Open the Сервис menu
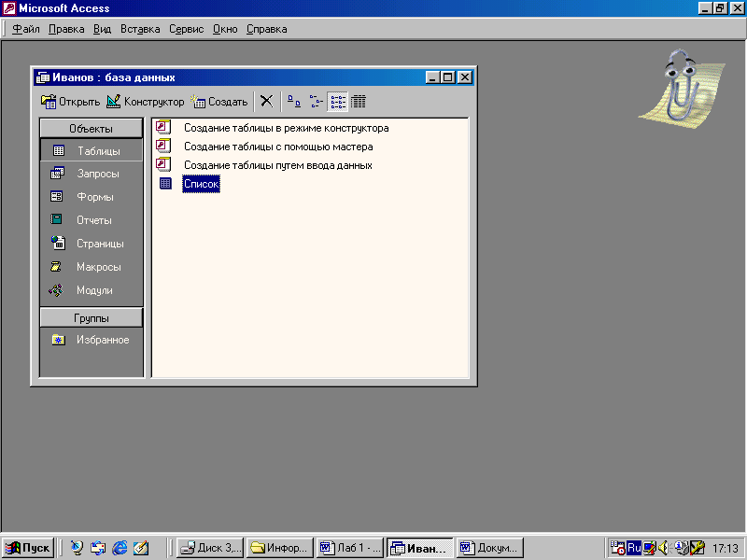This screenshot has height=560, width=747. pos(186,29)
